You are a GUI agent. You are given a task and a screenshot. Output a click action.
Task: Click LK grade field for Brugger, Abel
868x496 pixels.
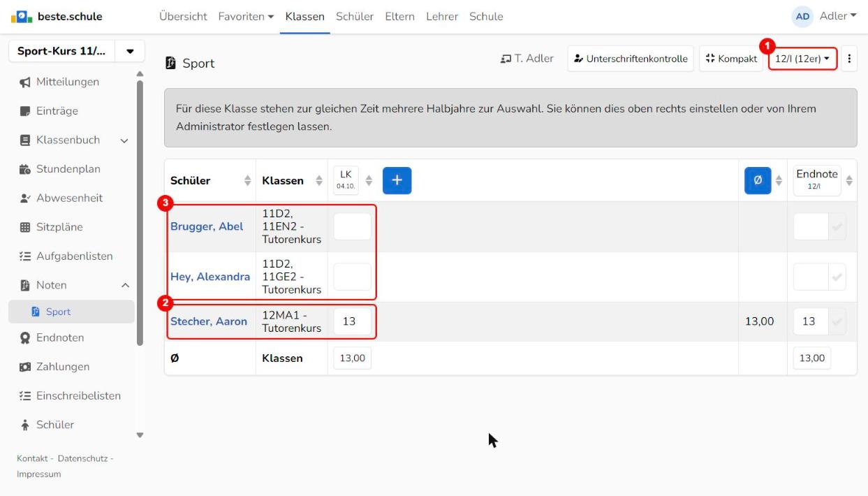tap(352, 227)
